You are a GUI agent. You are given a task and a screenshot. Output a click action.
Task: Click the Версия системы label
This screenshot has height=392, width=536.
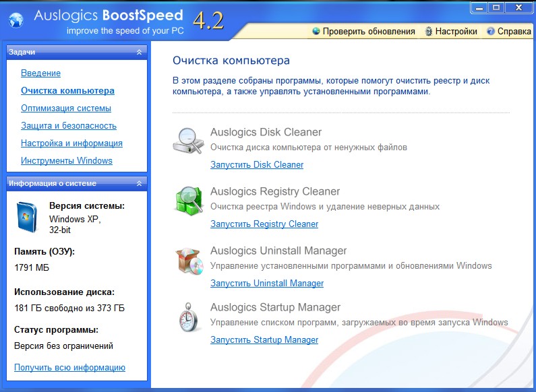pos(87,206)
